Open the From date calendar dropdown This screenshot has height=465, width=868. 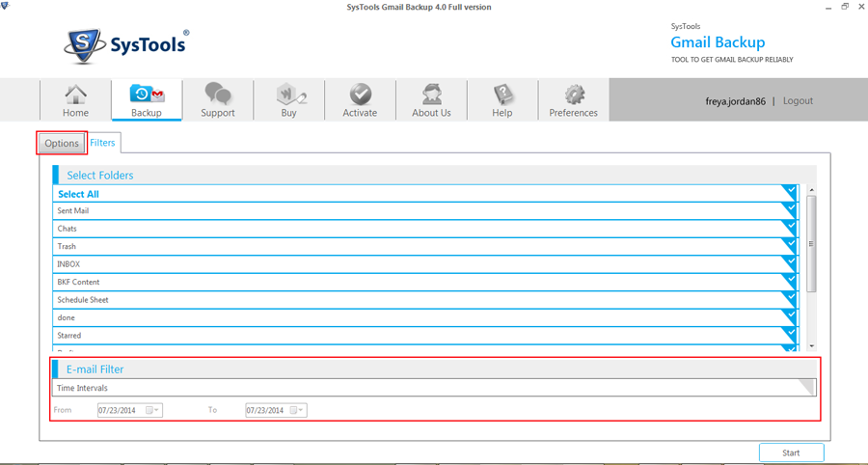(152, 410)
